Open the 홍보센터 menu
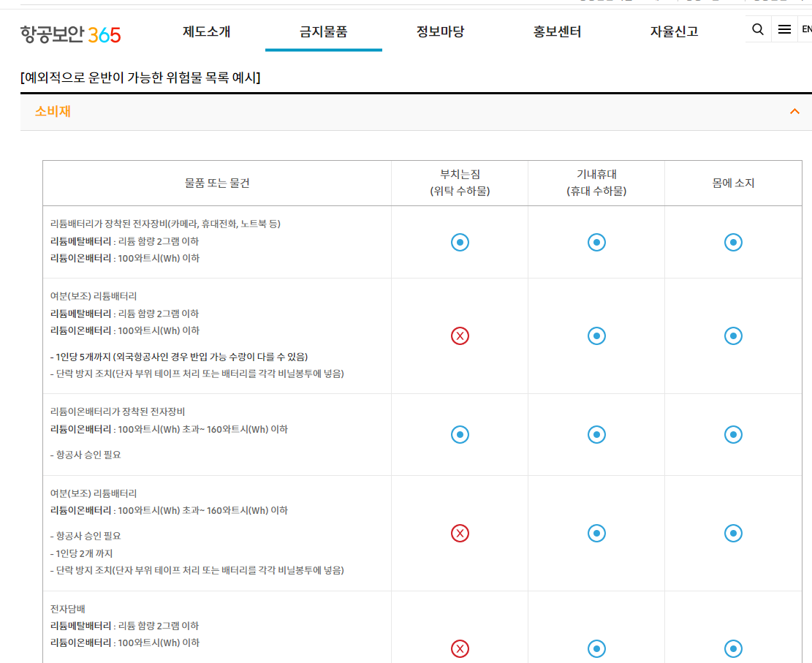This screenshot has height=663, width=812. coord(557,32)
